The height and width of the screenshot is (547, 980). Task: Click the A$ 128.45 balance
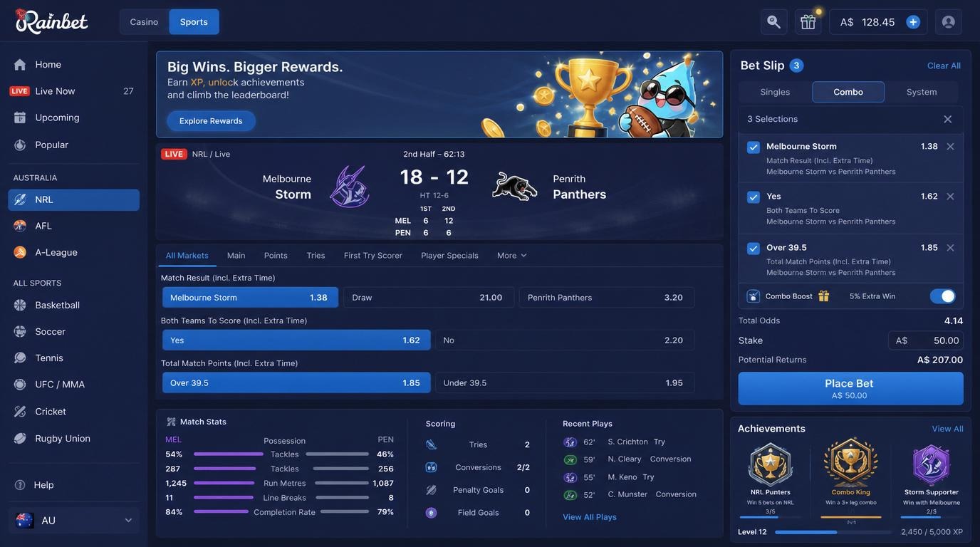(x=867, y=22)
